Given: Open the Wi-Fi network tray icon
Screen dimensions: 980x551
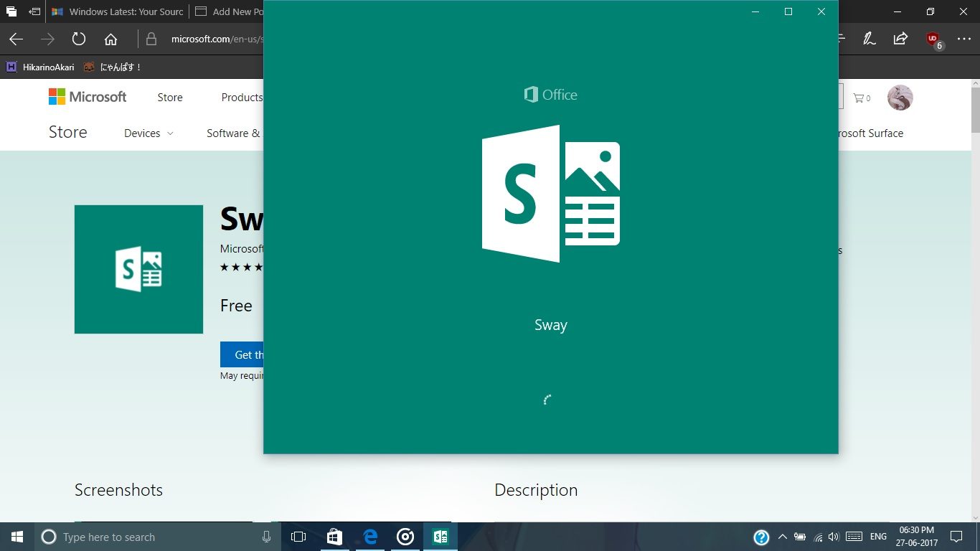Looking at the screenshot, I should tap(818, 537).
